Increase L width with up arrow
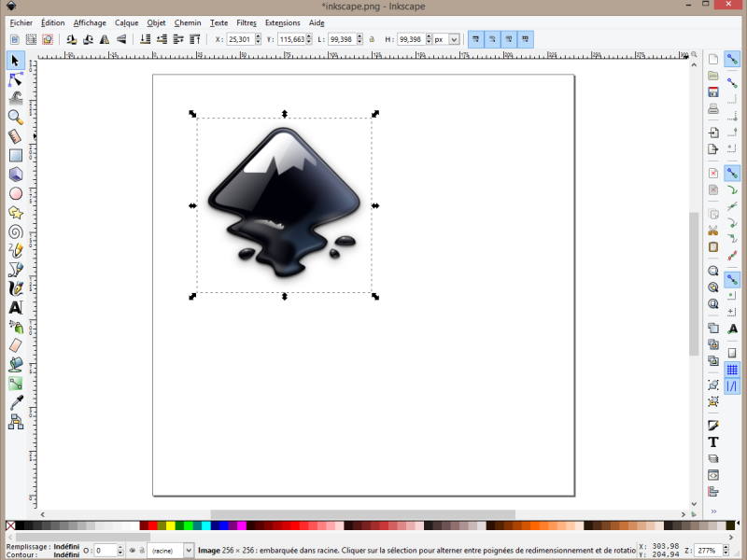 [x=359, y=36]
